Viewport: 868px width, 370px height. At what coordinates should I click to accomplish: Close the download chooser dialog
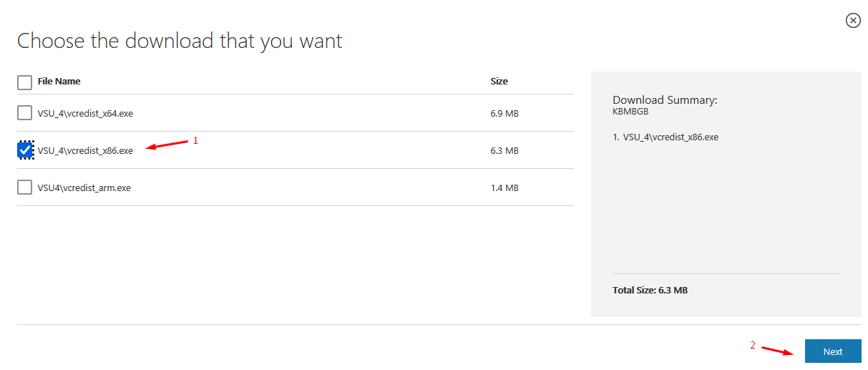tap(853, 21)
